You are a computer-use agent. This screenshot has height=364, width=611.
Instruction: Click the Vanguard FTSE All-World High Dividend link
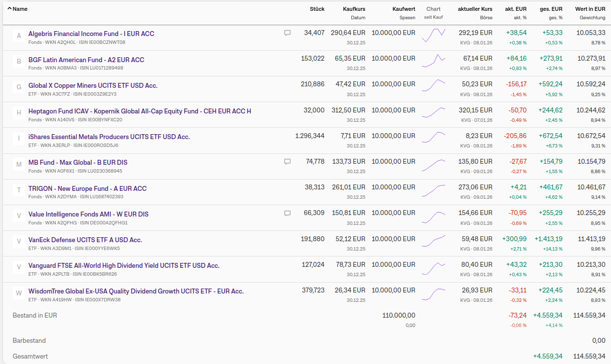point(124,265)
